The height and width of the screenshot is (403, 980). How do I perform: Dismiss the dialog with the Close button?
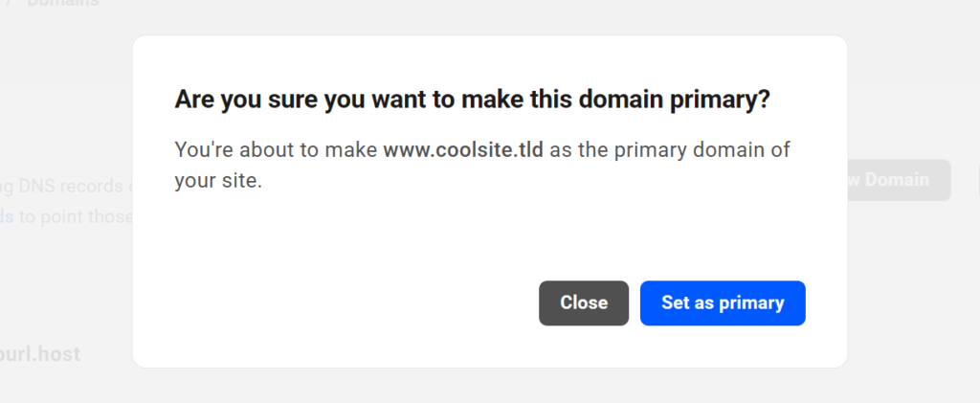point(584,303)
